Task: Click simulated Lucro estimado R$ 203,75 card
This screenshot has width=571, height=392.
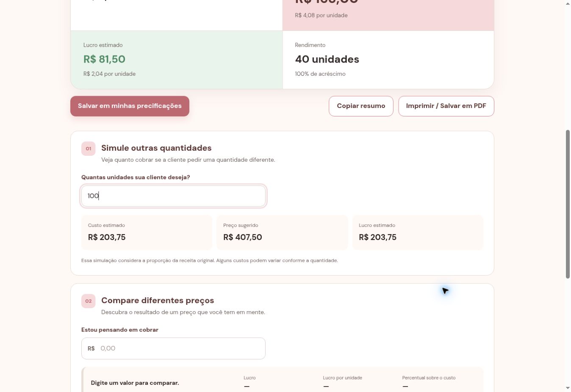Action: tap(418, 232)
